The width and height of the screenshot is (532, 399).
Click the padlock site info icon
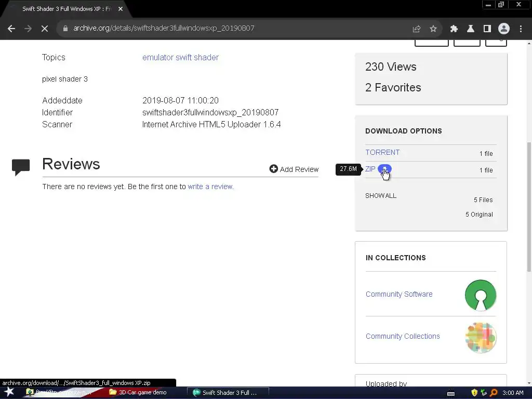pos(65,29)
